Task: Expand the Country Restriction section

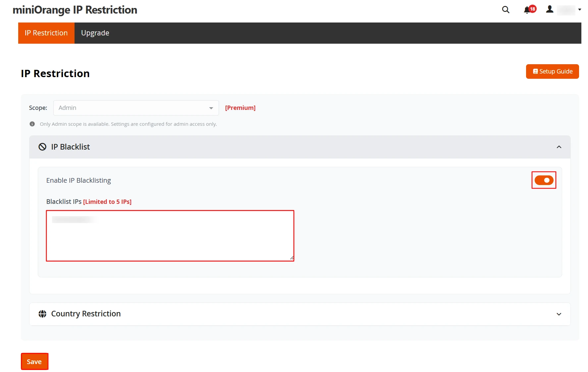Action: pos(559,314)
